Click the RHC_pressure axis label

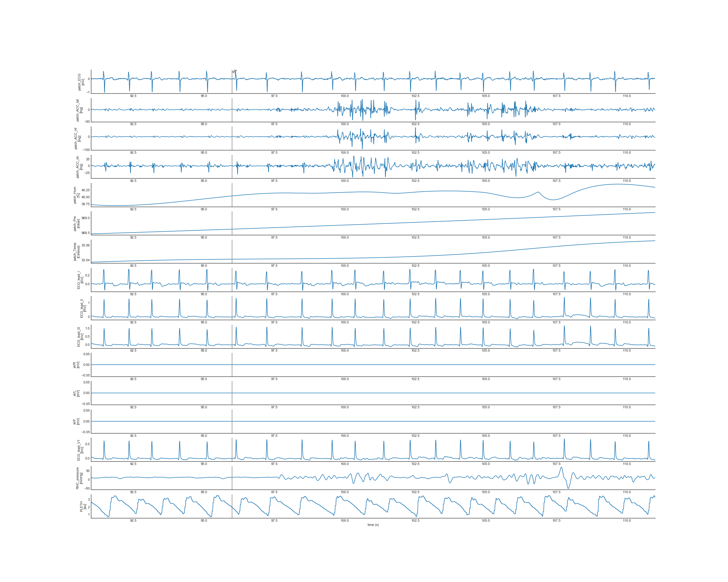[x=79, y=478]
